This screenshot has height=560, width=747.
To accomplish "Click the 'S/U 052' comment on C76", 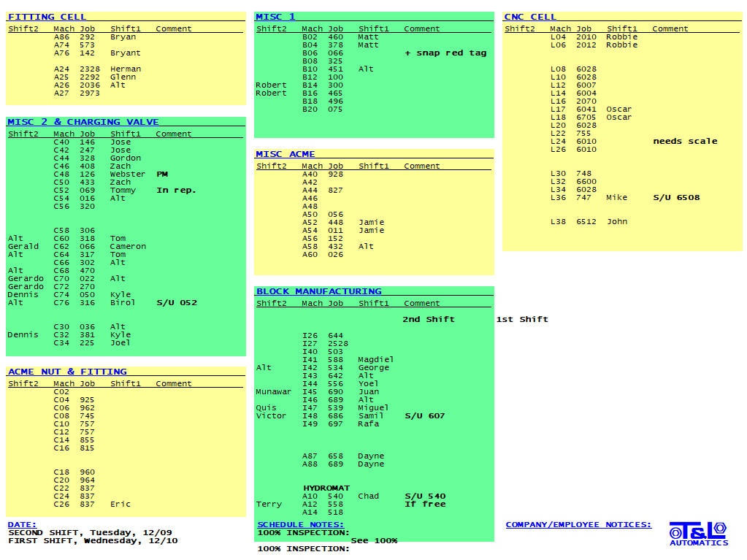I will [x=177, y=303].
